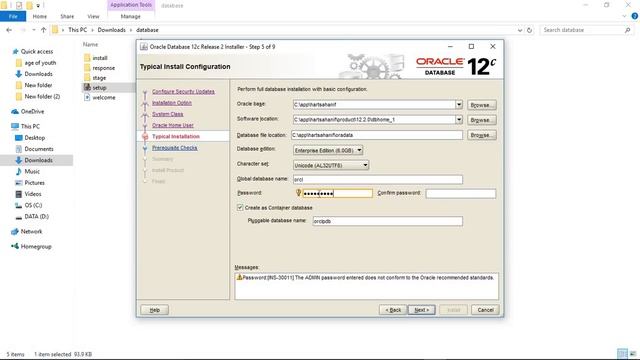Sort by the Name column header
Screen dimensions: 640x360
pyautogui.click(x=91, y=44)
